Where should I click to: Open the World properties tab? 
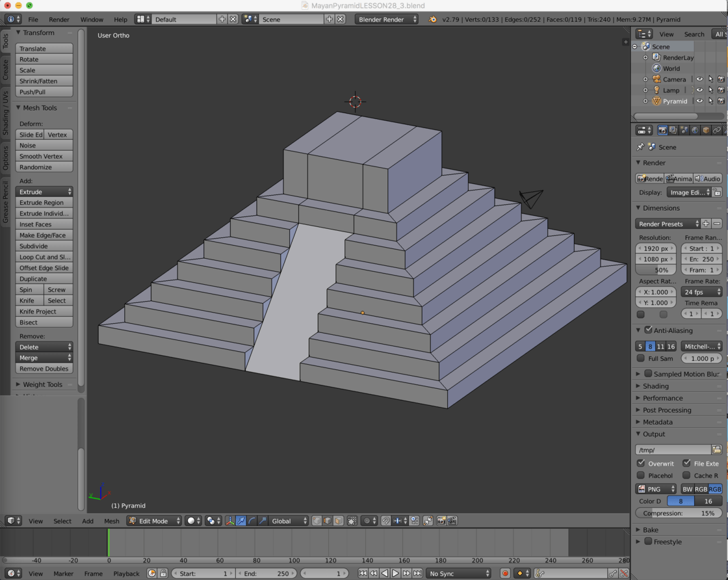pos(695,130)
